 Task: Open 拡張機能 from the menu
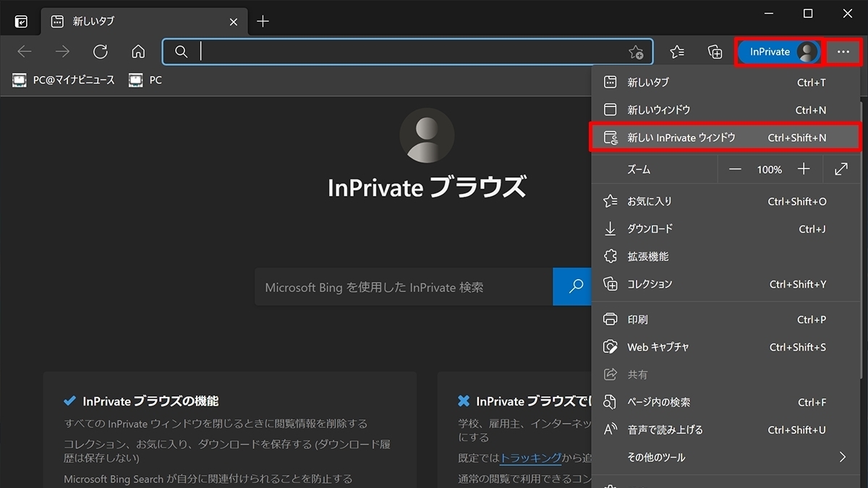pos(726,257)
